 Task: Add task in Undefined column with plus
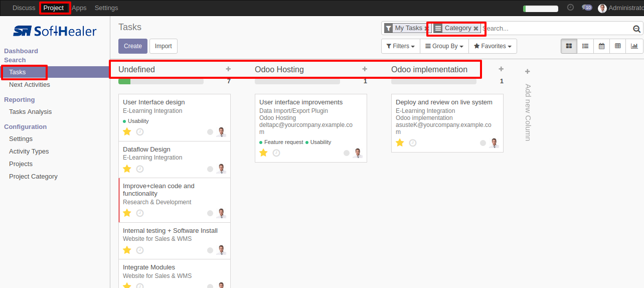tap(228, 69)
